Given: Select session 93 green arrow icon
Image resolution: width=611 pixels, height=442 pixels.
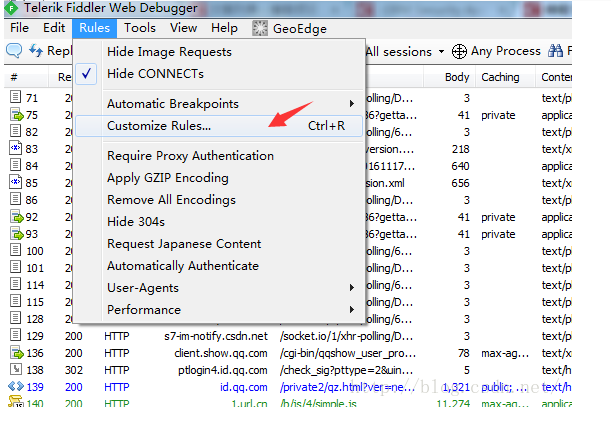Looking at the screenshot, I should (16, 233).
